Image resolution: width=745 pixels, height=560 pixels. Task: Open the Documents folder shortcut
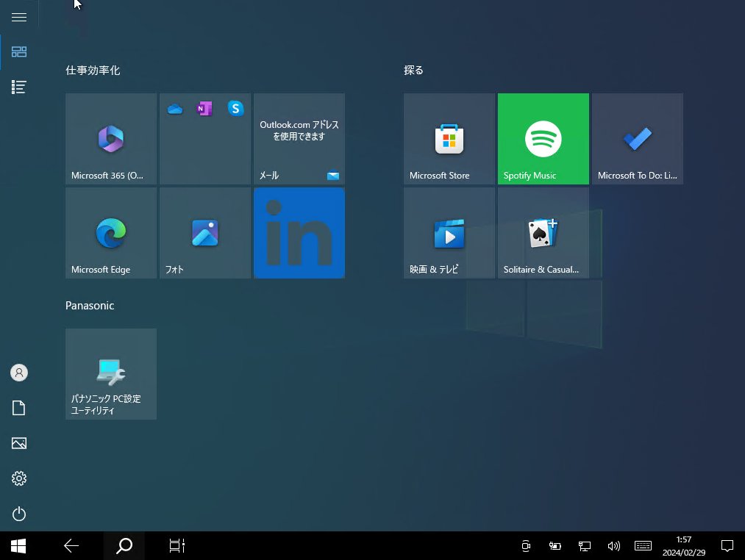(x=19, y=408)
